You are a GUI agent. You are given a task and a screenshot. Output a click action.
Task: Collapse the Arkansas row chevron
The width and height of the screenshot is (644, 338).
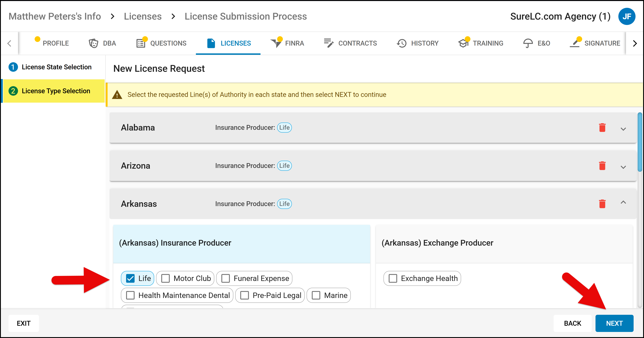coord(623,202)
